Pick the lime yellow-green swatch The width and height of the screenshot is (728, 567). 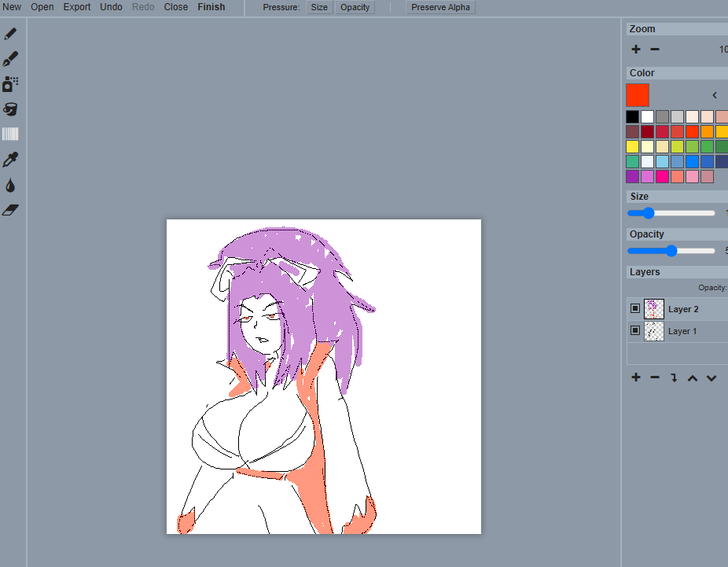click(677, 146)
